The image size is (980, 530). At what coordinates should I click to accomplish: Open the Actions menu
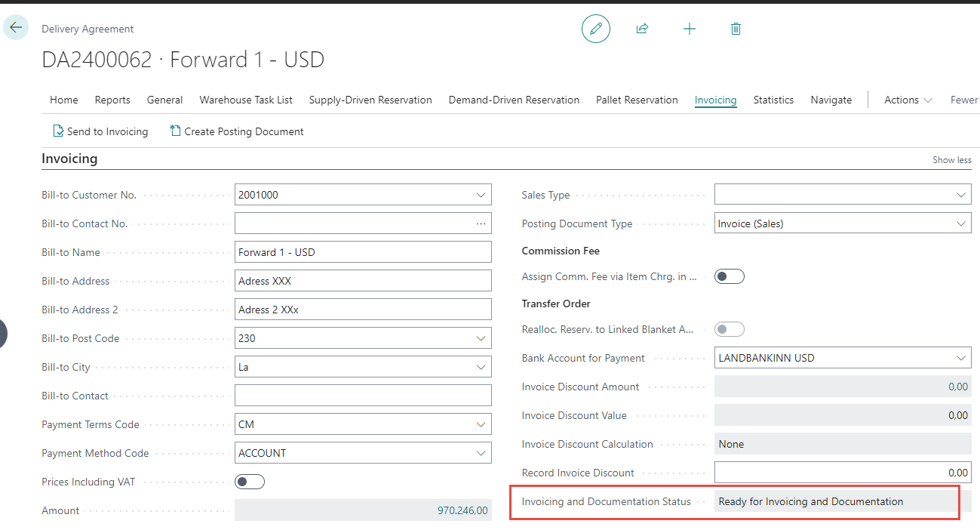[908, 100]
